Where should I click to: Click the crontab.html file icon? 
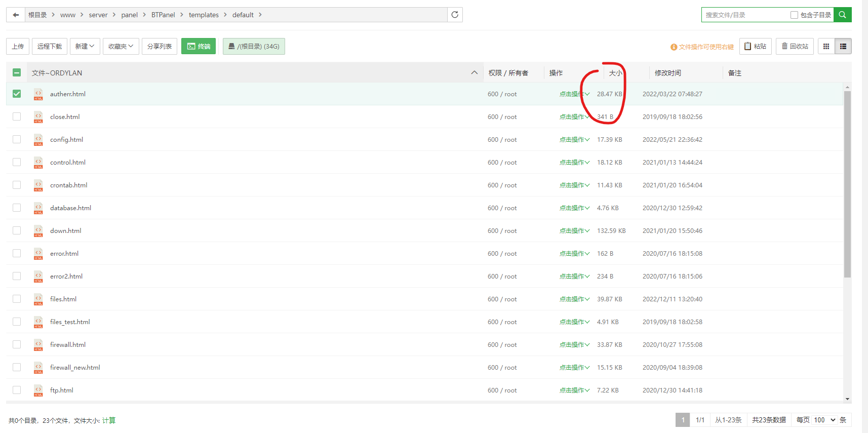point(38,185)
